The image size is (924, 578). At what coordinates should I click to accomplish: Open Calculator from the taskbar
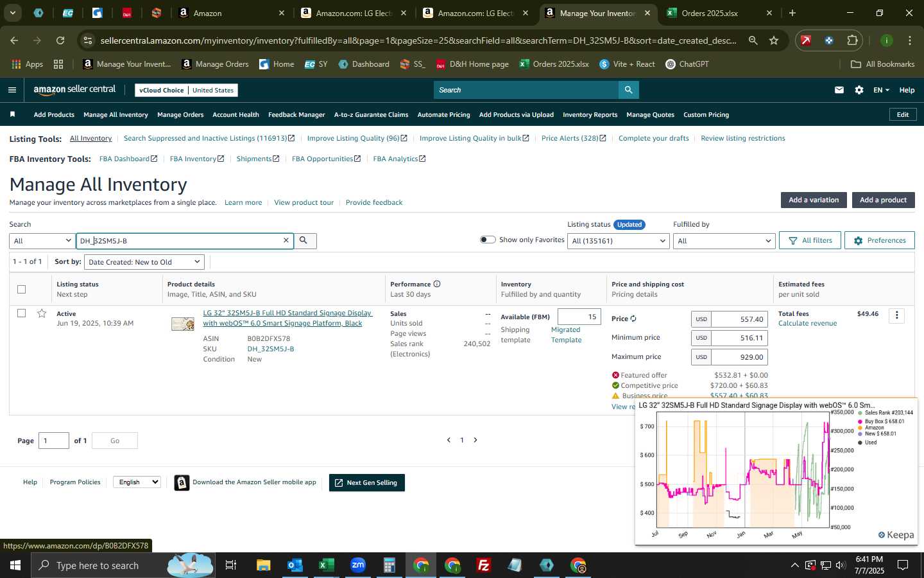point(389,565)
